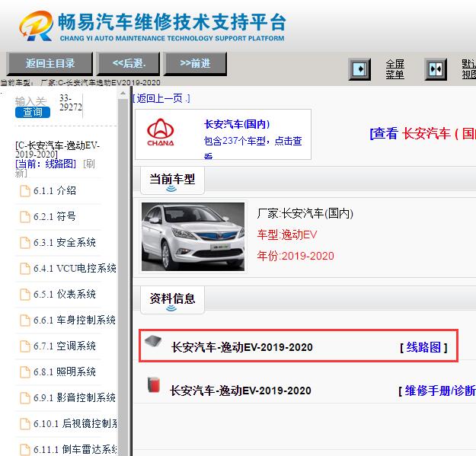Select the 当前车型 tab
This screenshot has width=476, height=456.
click(172, 180)
